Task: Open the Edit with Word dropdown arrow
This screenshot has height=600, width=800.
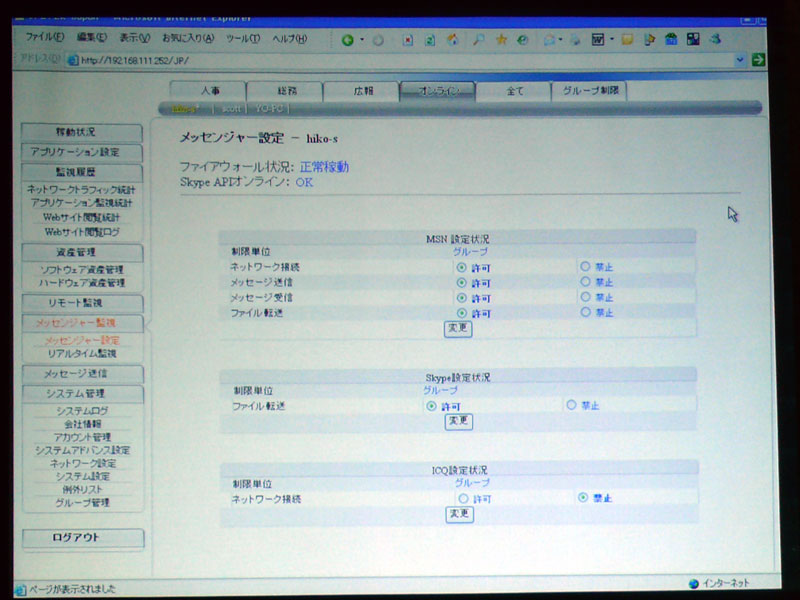Action: (611, 39)
